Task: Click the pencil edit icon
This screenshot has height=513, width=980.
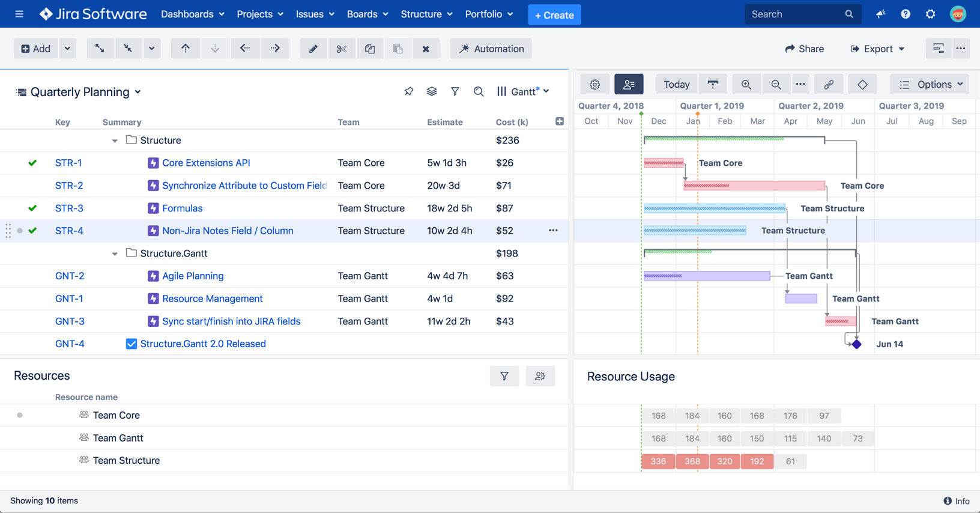Action: click(x=313, y=49)
